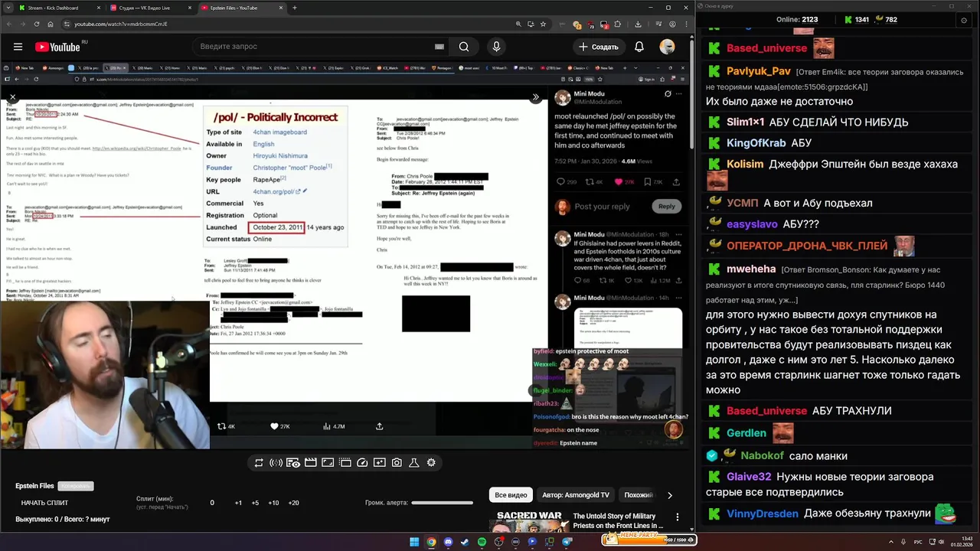
Task: Open YouTube notifications bell
Action: [639, 47]
